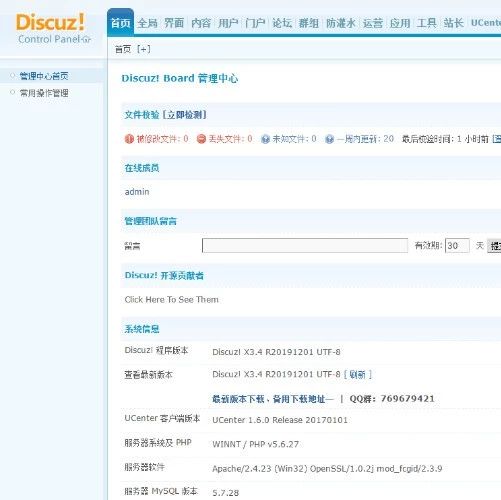Open the 首页 top tab
This screenshot has width=501, height=500.
click(x=121, y=23)
